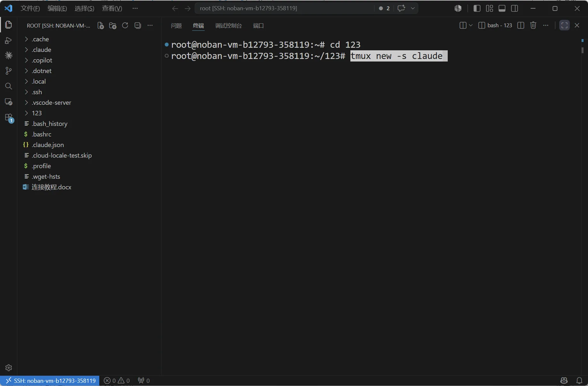The image size is (588, 386).
Task: Refresh the explorer file tree
Action: point(125,25)
